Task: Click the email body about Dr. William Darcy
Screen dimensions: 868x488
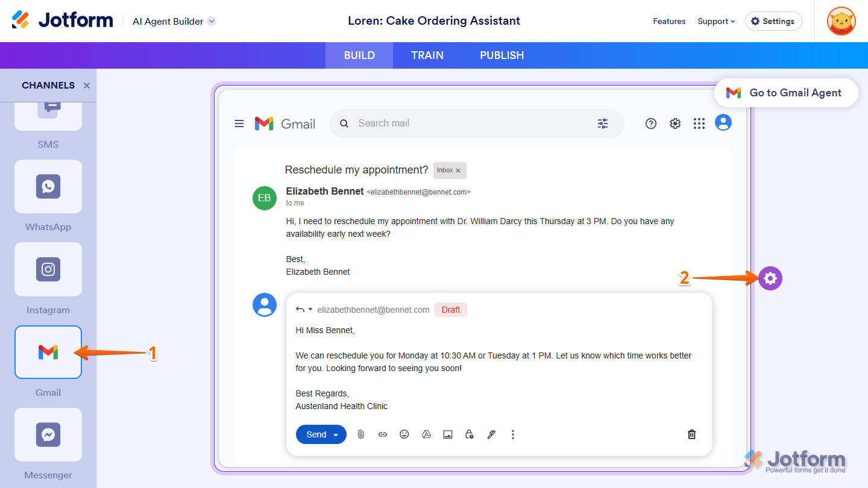Action: tap(480, 228)
